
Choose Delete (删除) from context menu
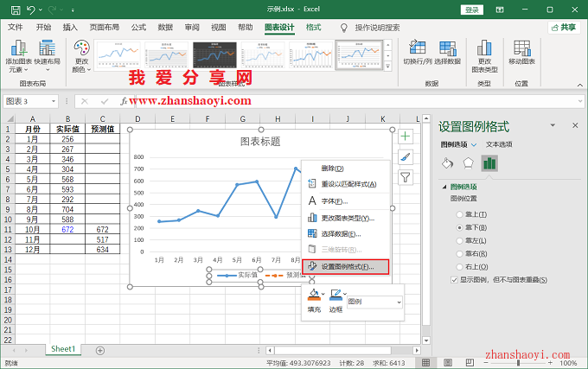click(x=346, y=169)
